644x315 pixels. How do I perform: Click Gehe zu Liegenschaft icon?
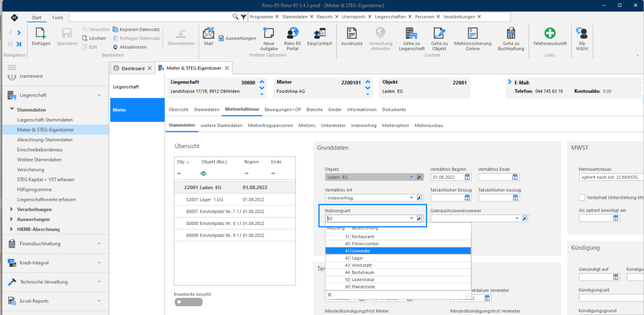coord(412,39)
